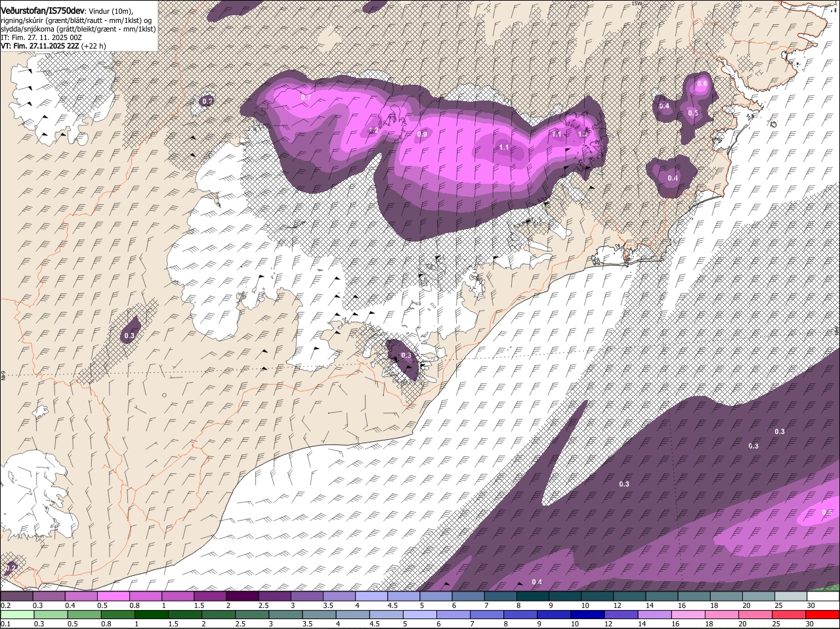Screen dimensions: 840x629
Task: Pick the palest green swatch after 0.1
Action: [17, 615]
